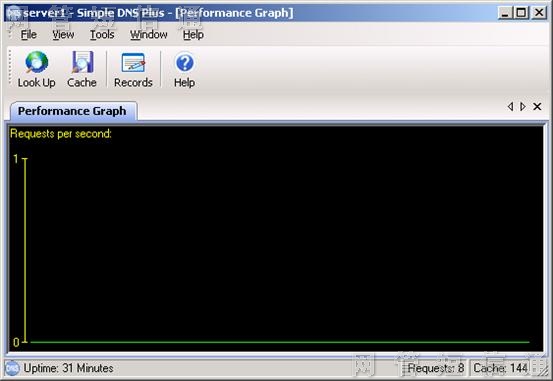
Task: Open the Tools menu
Action: click(102, 35)
